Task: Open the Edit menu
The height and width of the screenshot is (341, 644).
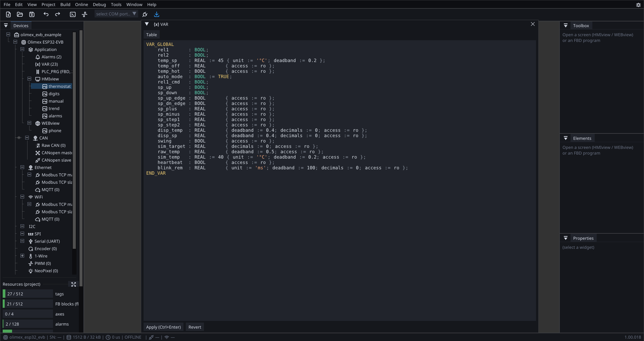Action: [19, 5]
